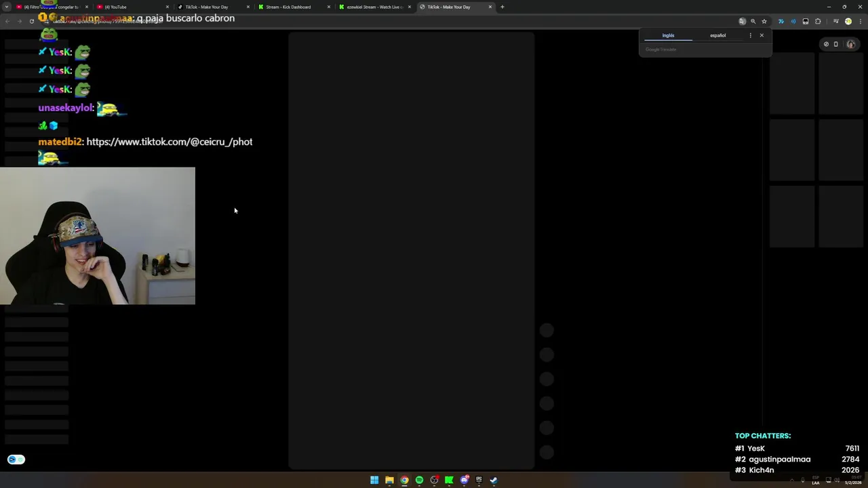Switch to the first TikTok - Make Your Day tab

[x=213, y=7]
